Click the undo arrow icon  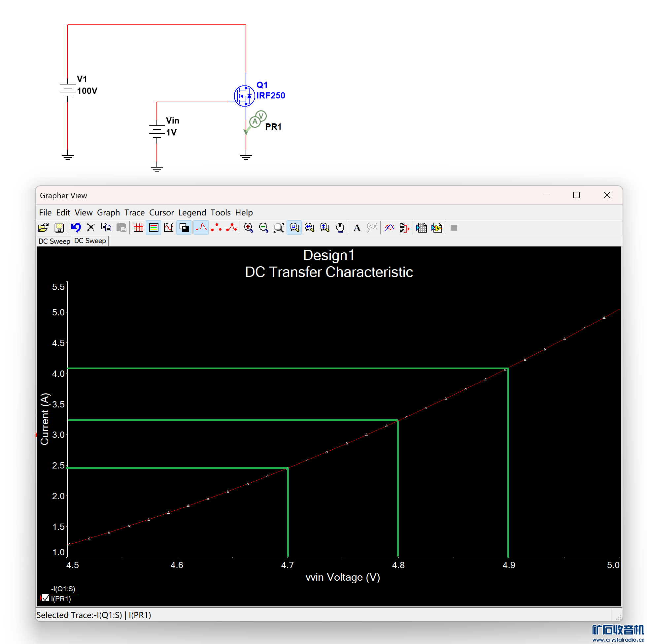point(76,228)
